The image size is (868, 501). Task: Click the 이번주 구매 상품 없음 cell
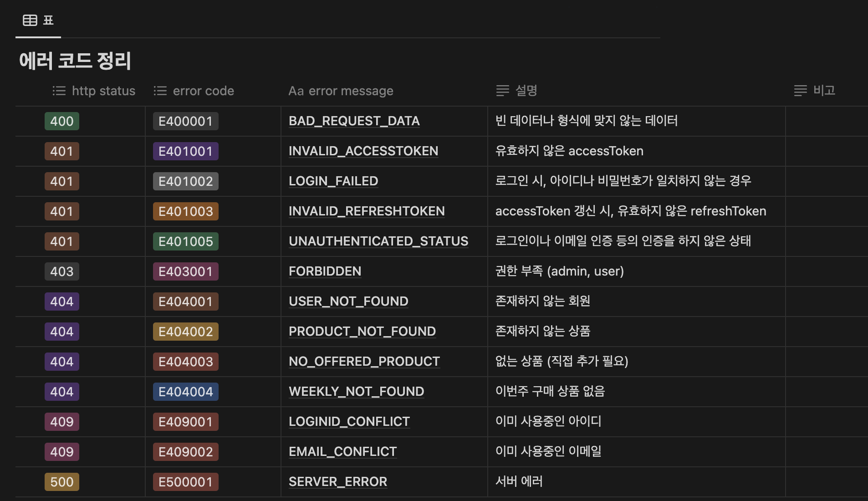point(636,392)
